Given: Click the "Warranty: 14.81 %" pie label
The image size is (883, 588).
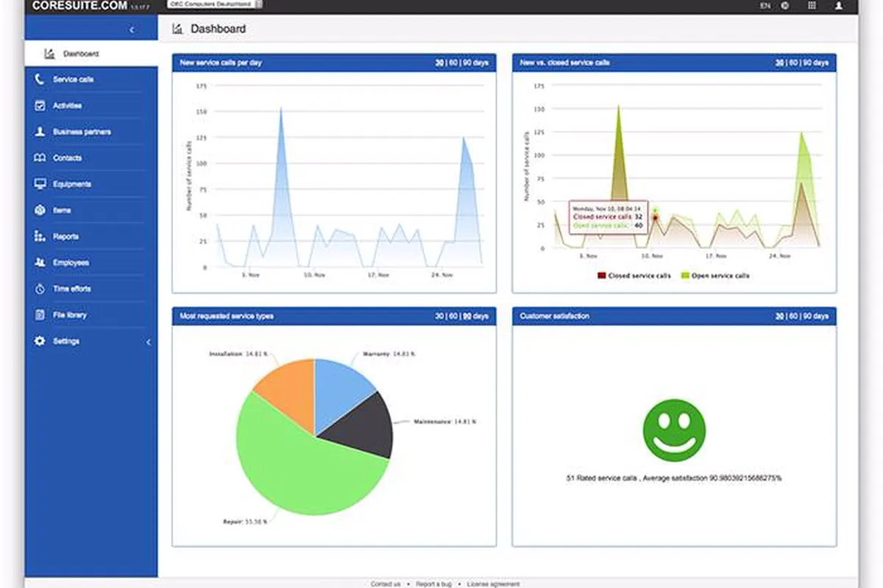Looking at the screenshot, I should tap(389, 354).
